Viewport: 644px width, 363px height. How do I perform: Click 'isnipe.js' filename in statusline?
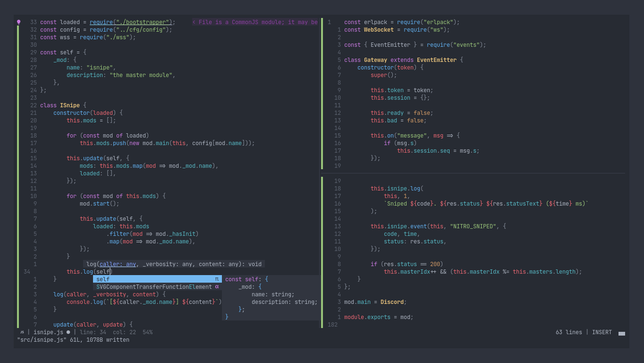click(49, 332)
